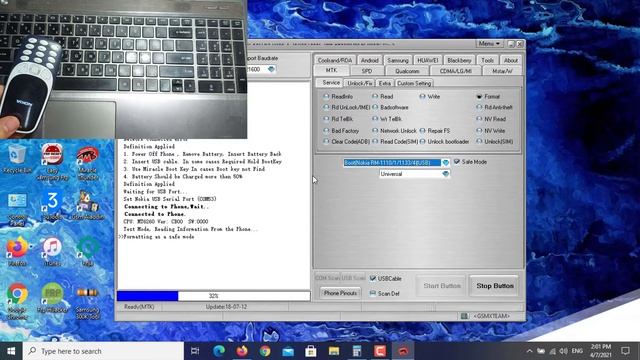Viewport: 640px width, 360px height.
Task: Open the notification center icon
Action: click(x=625, y=351)
